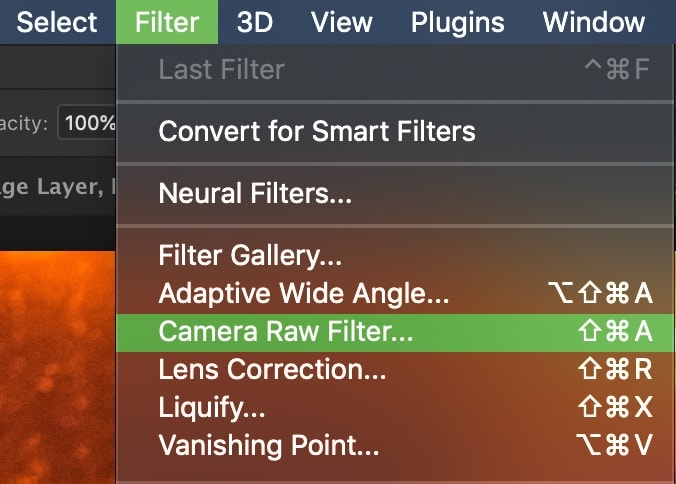Choose Lens Correction
This screenshot has height=484, width=676.
(x=394, y=370)
